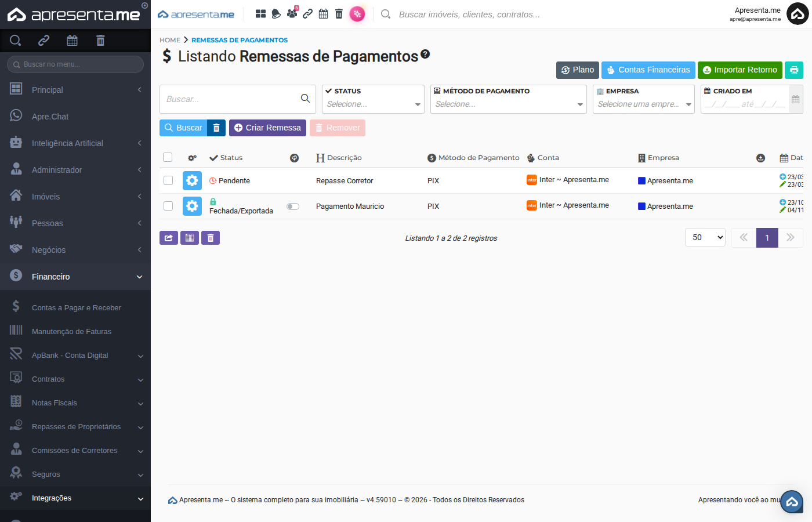The height and width of the screenshot is (522, 812).
Task: Click the help question mark beside page title
Action: (x=425, y=54)
